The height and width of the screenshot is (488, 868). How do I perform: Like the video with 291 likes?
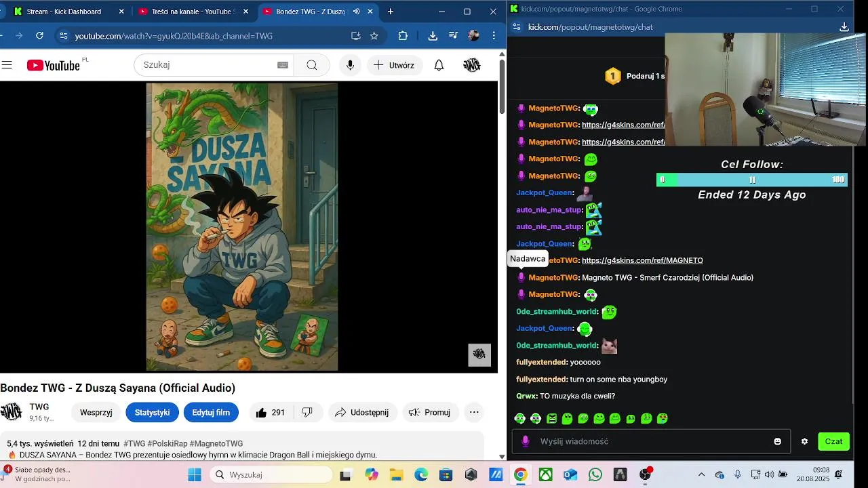pos(270,412)
